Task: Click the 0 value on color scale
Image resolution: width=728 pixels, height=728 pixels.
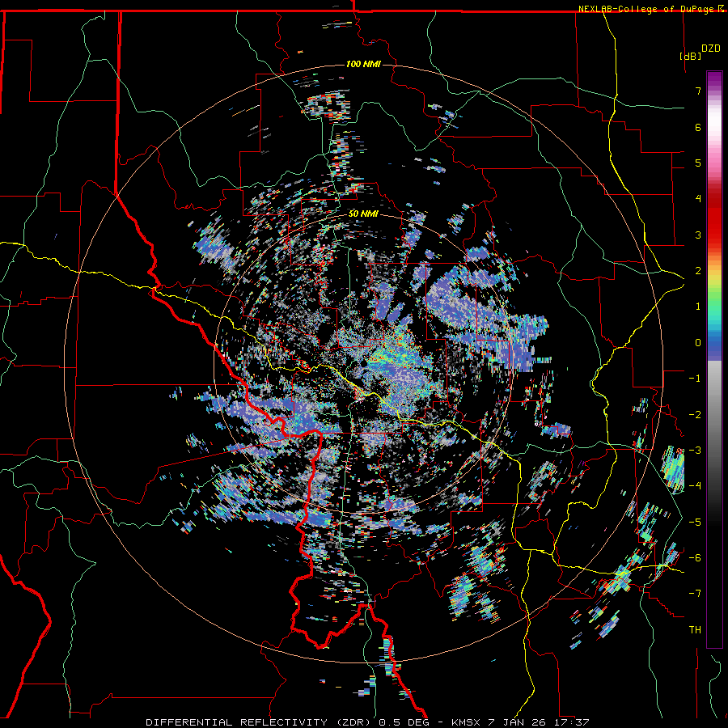Action: [698, 343]
